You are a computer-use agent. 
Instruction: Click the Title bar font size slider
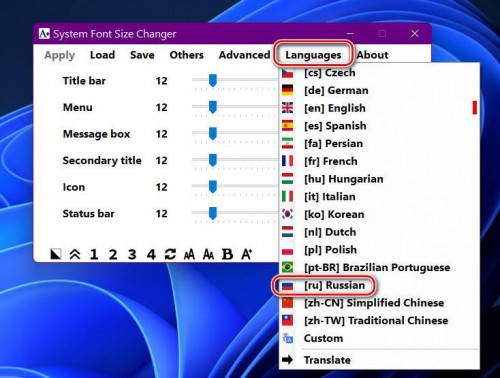(x=235, y=81)
